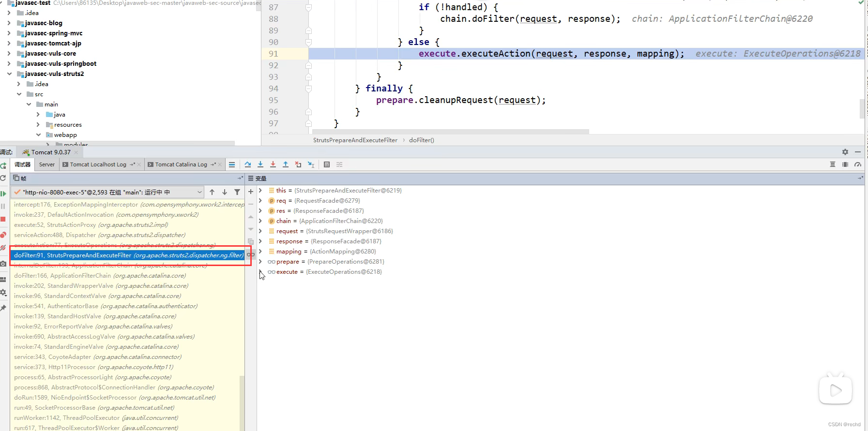Click frames panel vertical scrollbar
The image size is (868, 431).
(x=242, y=403)
